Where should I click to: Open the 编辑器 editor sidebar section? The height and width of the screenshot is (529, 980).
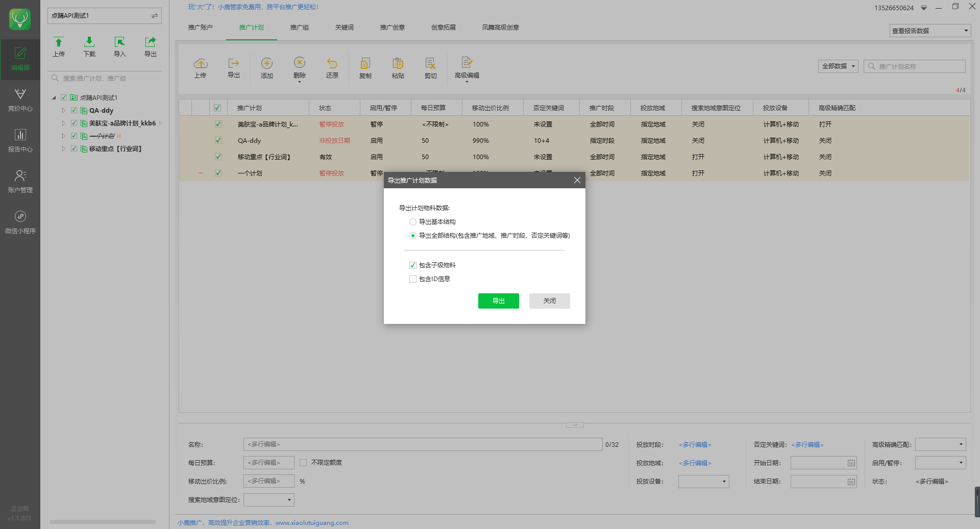point(20,59)
